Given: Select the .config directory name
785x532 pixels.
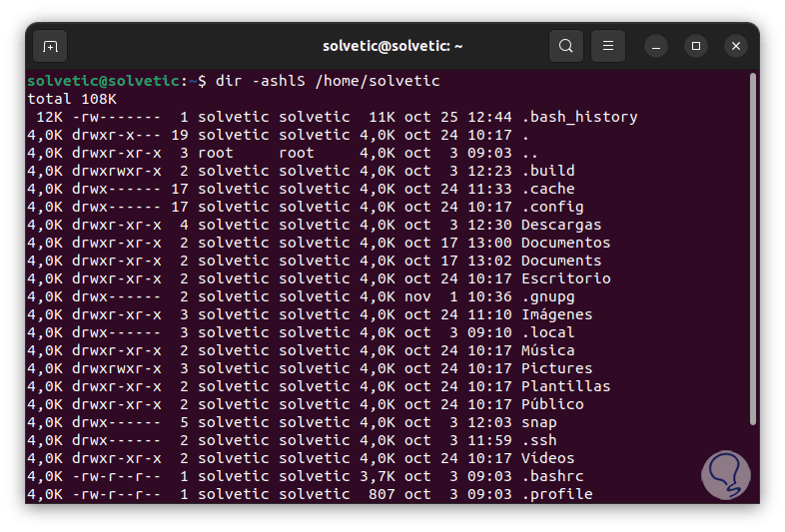Looking at the screenshot, I should click(x=552, y=207).
